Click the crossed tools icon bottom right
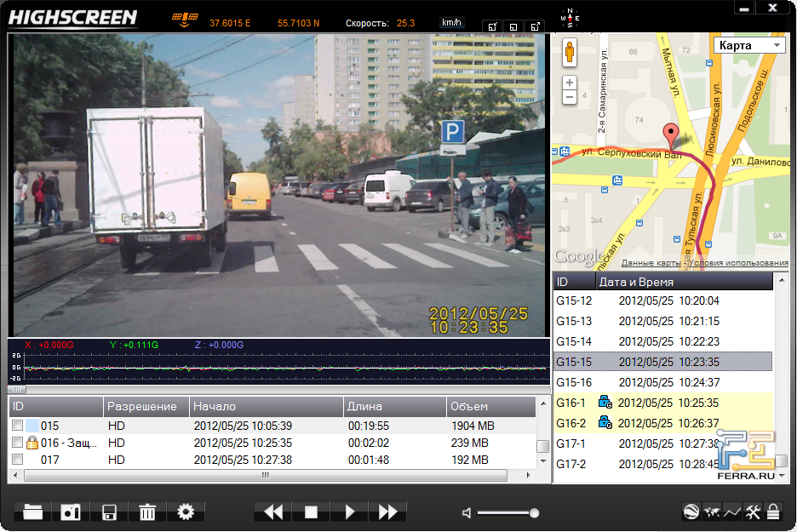797x532 pixels. 753,512
